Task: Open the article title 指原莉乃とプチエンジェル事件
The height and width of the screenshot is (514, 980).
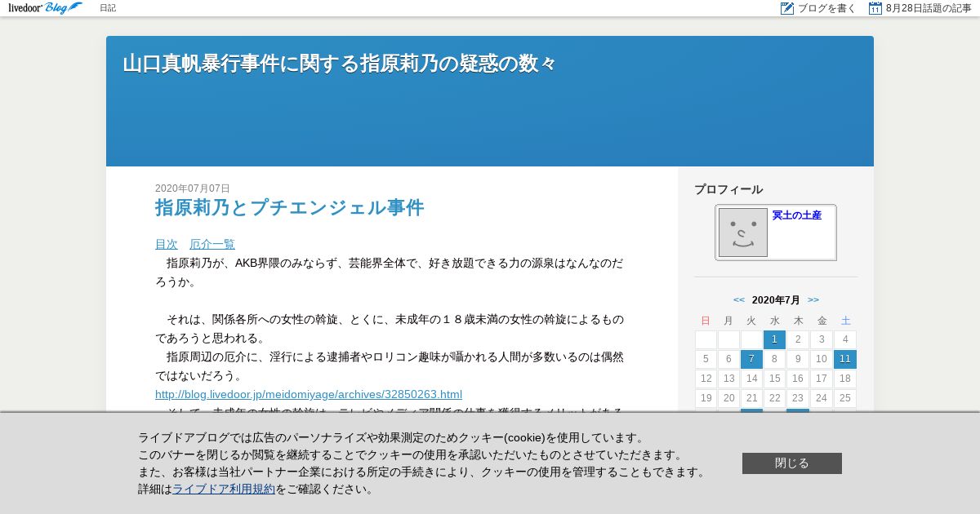Action: point(290,208)
